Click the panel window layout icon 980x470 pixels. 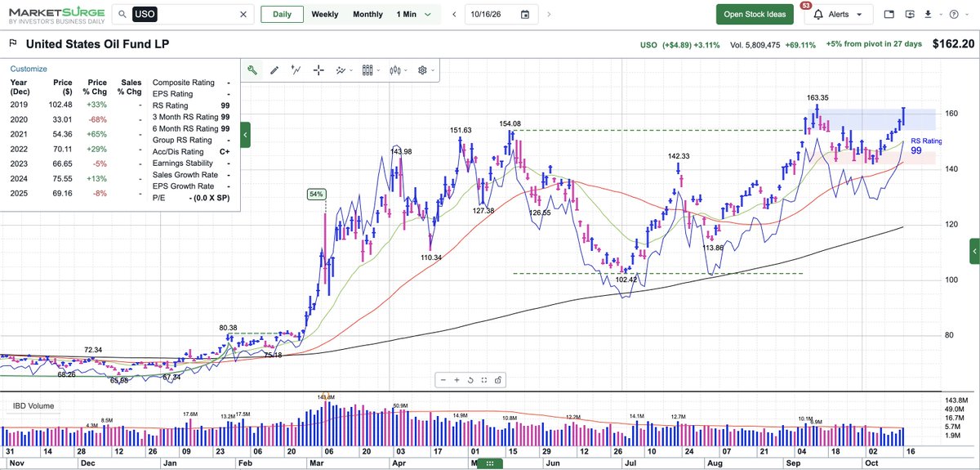click(x=889, y=15)
